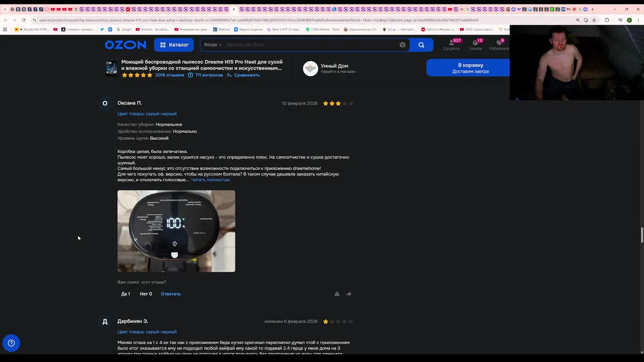This screenshot has width=644, height=362.
Task: Open the VLinkHero - Trovo bookmark
Action: (323, 29)
